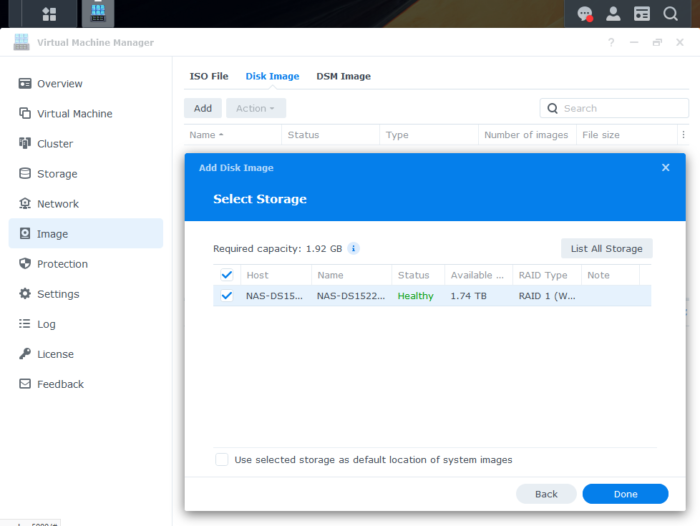Click Feedback envelope icon
The width and height of the screenshot is (700, 526).
25,384
